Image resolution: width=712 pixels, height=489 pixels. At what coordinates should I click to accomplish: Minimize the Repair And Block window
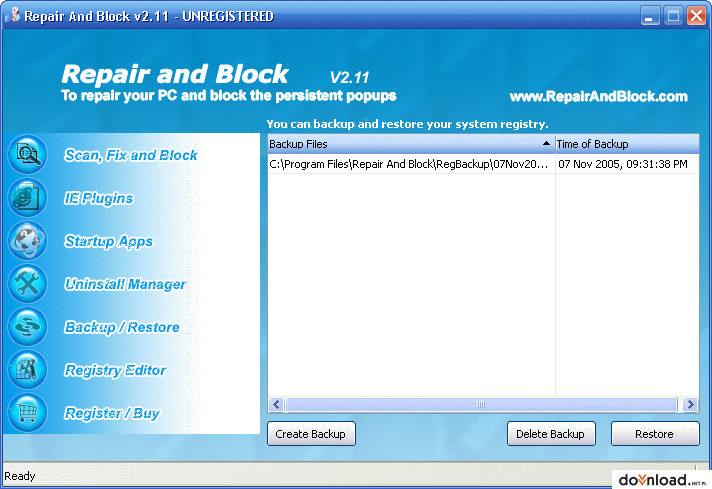pos(650,16)
